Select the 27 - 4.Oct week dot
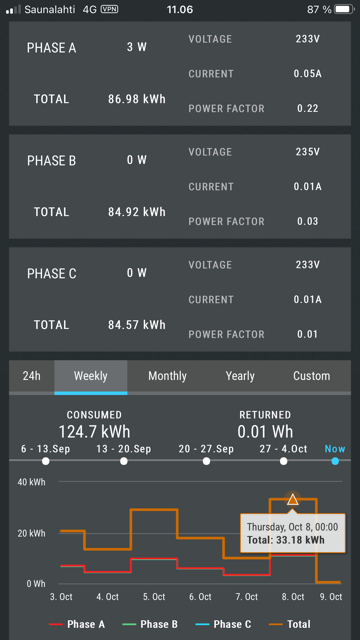Image resolution: width=360 pixels, height=640 pixels. [x=284, y=461]
